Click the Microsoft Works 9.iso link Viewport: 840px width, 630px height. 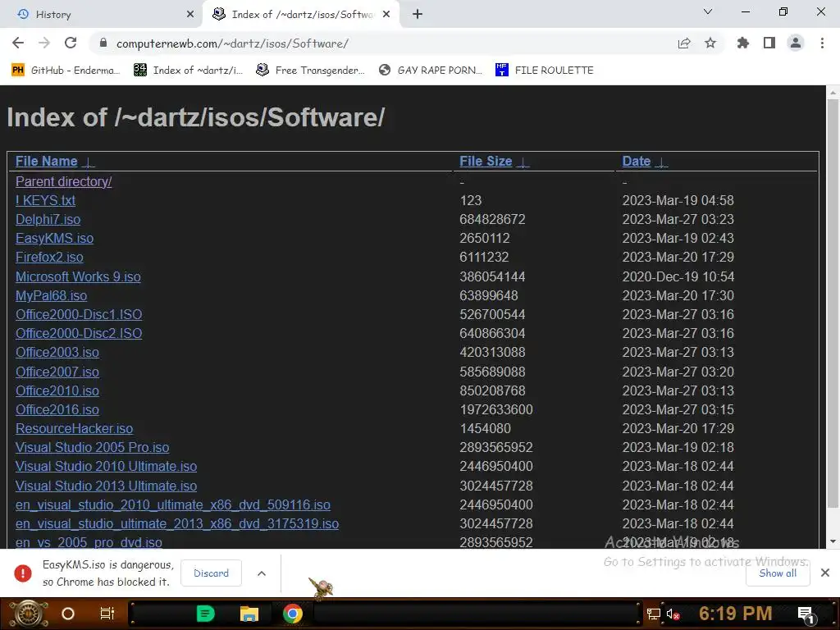[78, 277]
